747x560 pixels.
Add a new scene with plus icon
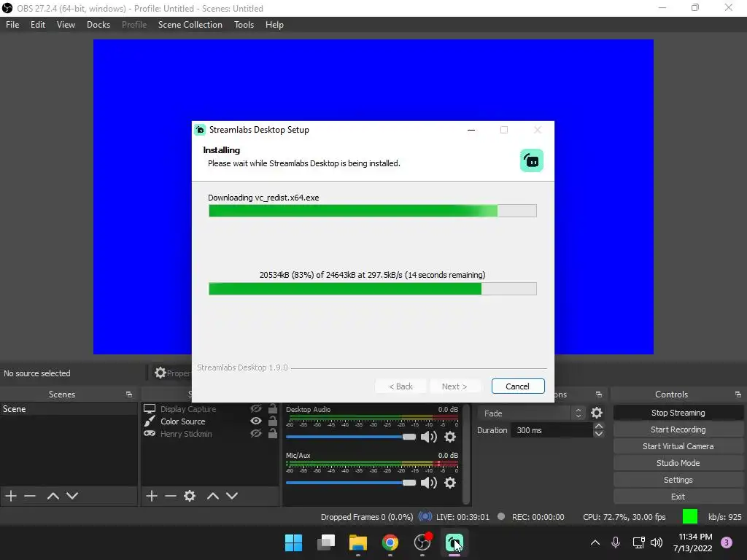pyautogui.click(x=10, y=496)
